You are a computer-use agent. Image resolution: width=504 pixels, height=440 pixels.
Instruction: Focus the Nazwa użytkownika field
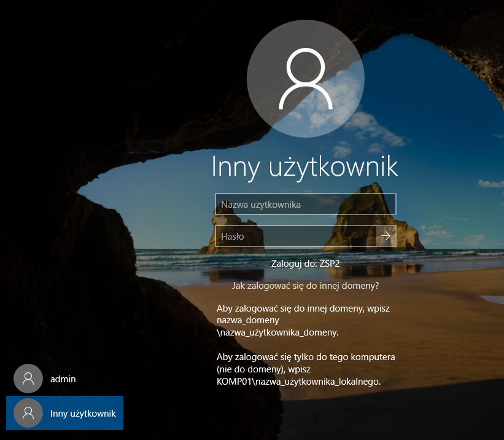[305, 204]
